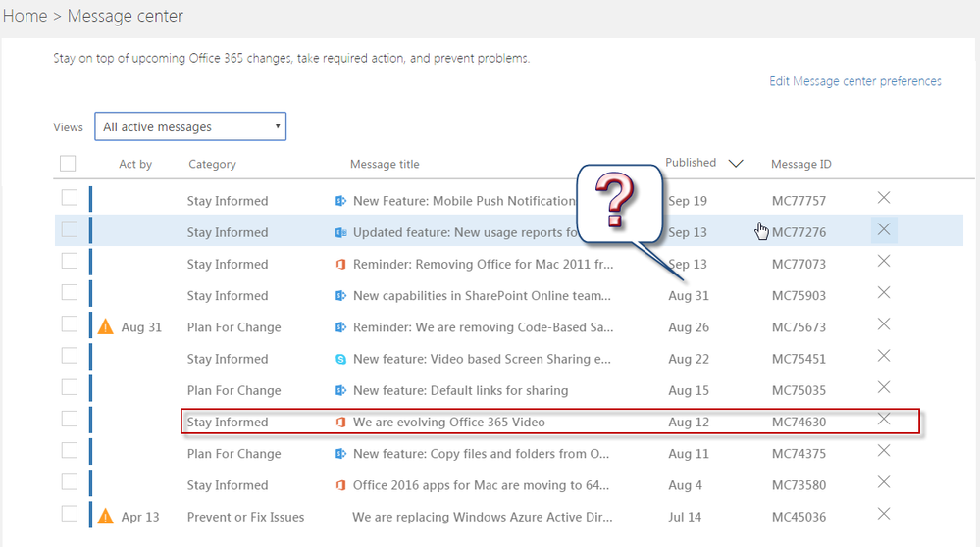Dismiss message MC75451 with its X icon
Viewport: 980px width, 547px height.
click(x=884, y=356)
